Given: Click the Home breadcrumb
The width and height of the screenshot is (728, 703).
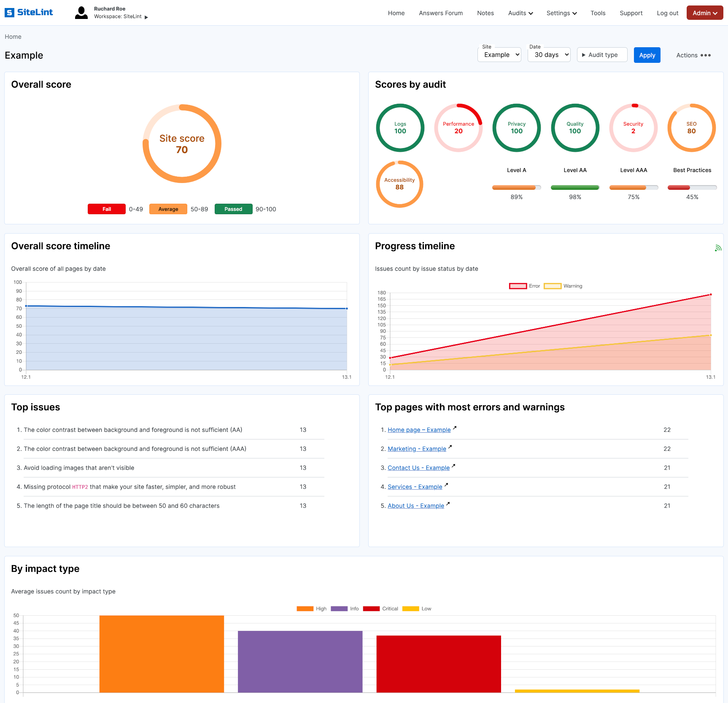Looking at the screenshot, I should [x=13, y=37].
